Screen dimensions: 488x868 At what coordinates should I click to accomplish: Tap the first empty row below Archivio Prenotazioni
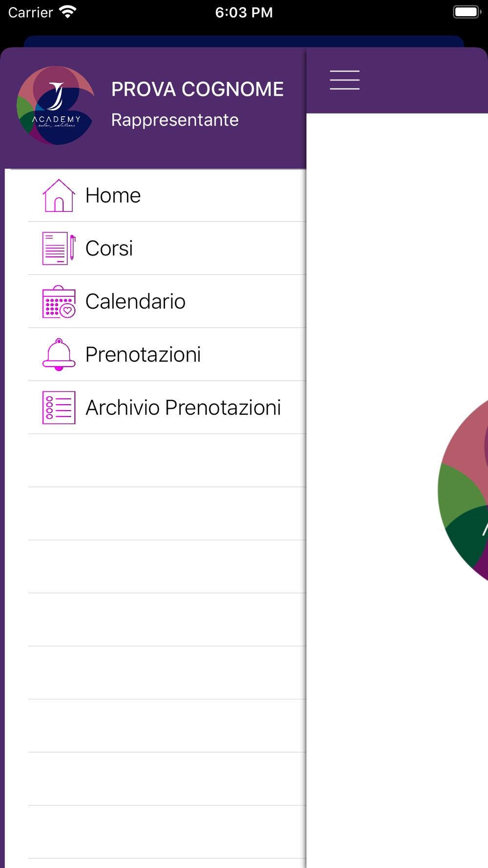point(167,460)
